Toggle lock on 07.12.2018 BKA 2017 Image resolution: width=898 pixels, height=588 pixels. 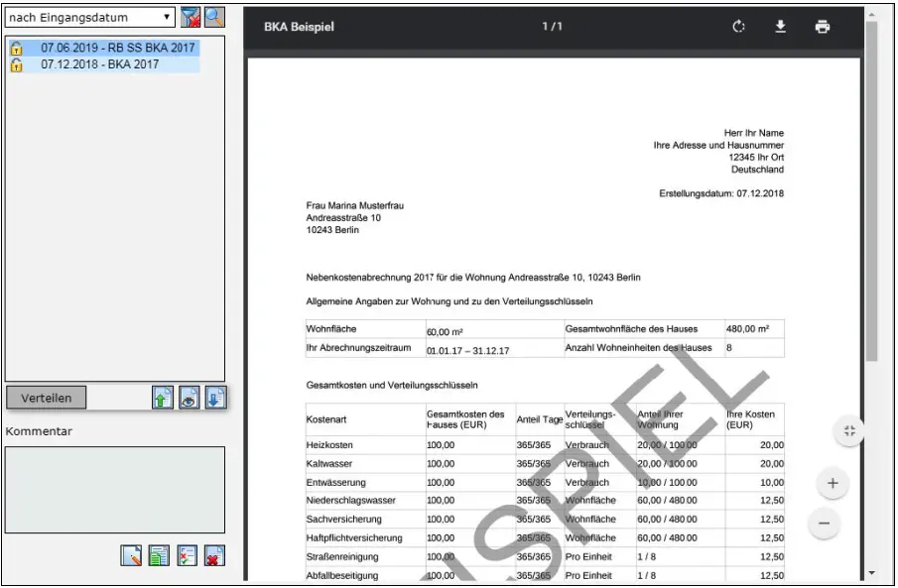(17, 64)
